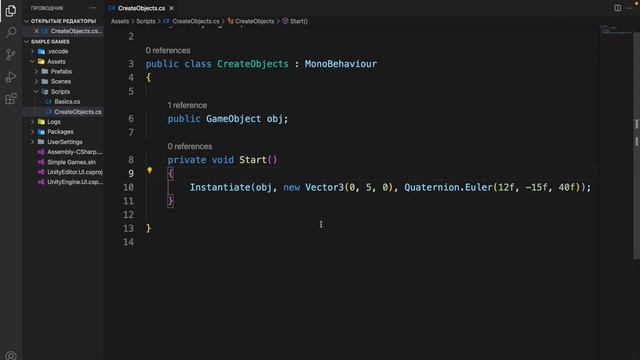
Task: Click Assets in breadcrumb path
Action: click(120, 21)
